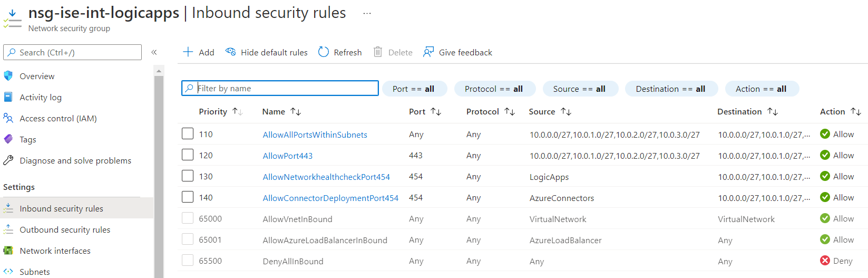
Task: Sort by Name column arrows
Action: 296,111
